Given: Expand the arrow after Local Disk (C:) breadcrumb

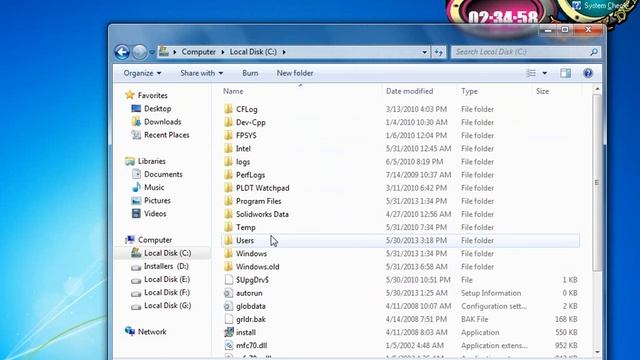Looking at the screenshot, I should [x=284, y=52].
